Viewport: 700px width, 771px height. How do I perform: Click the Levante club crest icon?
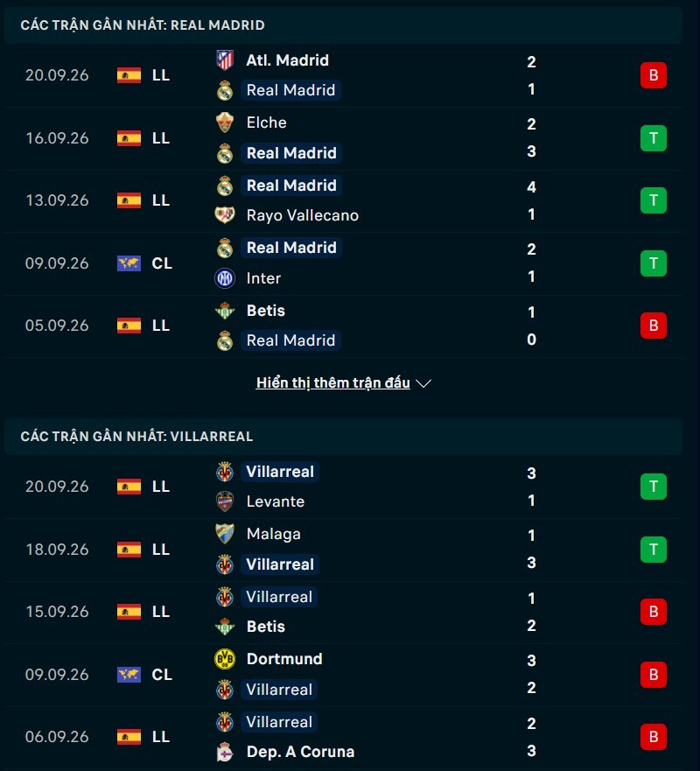pyautogui.click(x=225, y=501)
